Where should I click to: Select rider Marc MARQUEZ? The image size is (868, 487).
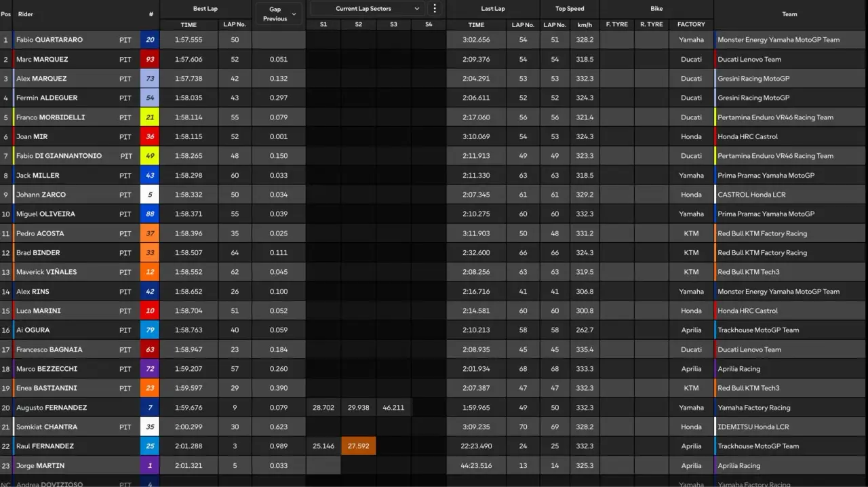pyautogui.click(x=42, y=59)
